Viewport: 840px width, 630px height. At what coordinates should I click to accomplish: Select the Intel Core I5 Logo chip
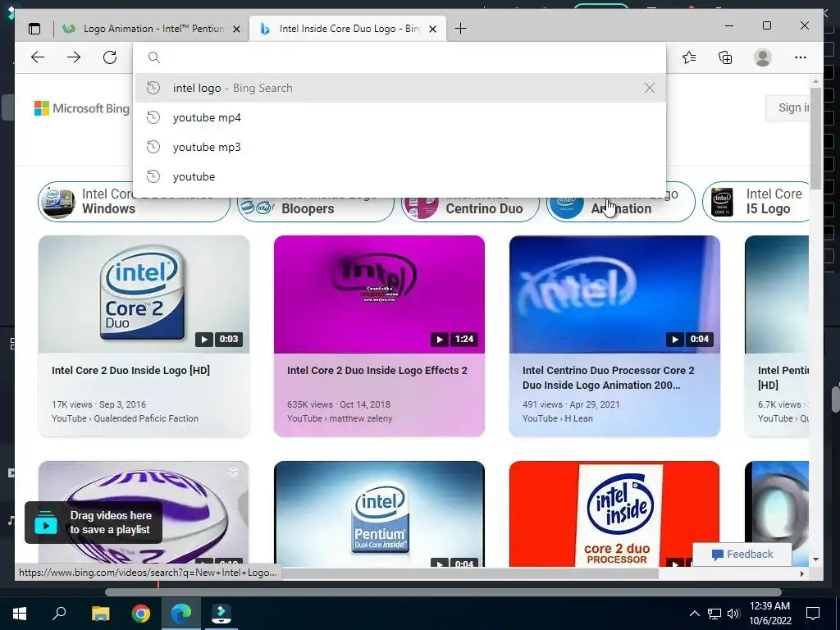[x=756, y=202]
